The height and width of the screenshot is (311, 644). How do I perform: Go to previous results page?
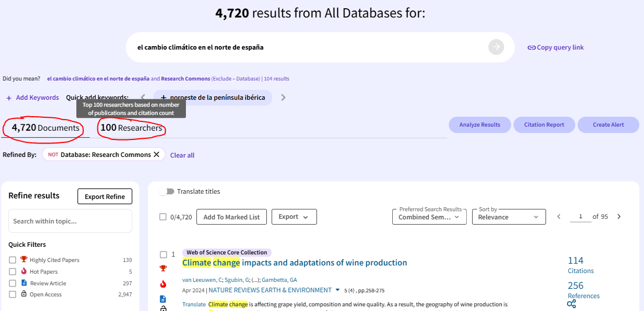tap(559, 217)
